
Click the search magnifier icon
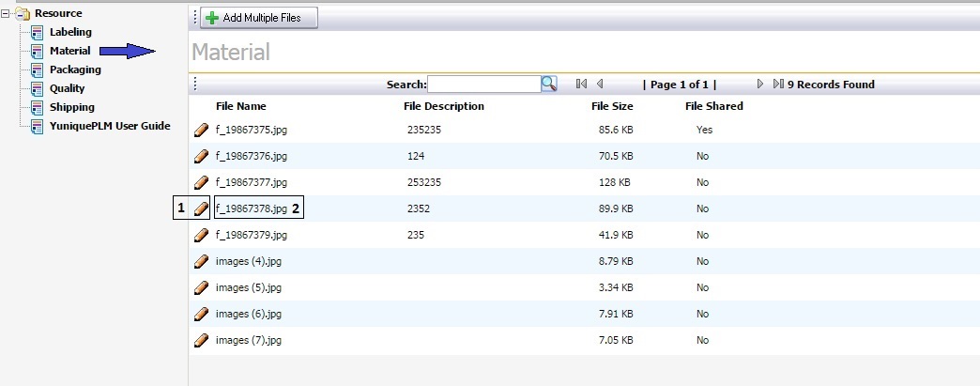(549, 85)
